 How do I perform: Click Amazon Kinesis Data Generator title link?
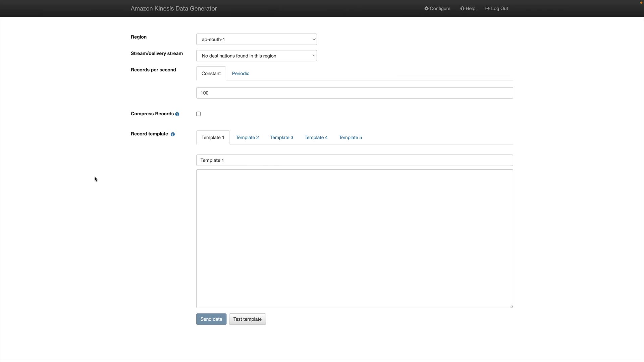(x=174, y=9)
